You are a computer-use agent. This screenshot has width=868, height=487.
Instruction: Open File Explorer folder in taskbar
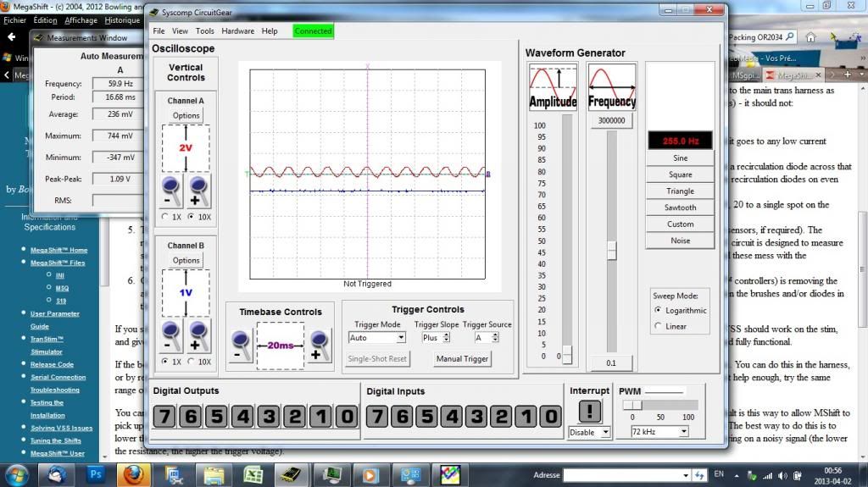point(214,475)
